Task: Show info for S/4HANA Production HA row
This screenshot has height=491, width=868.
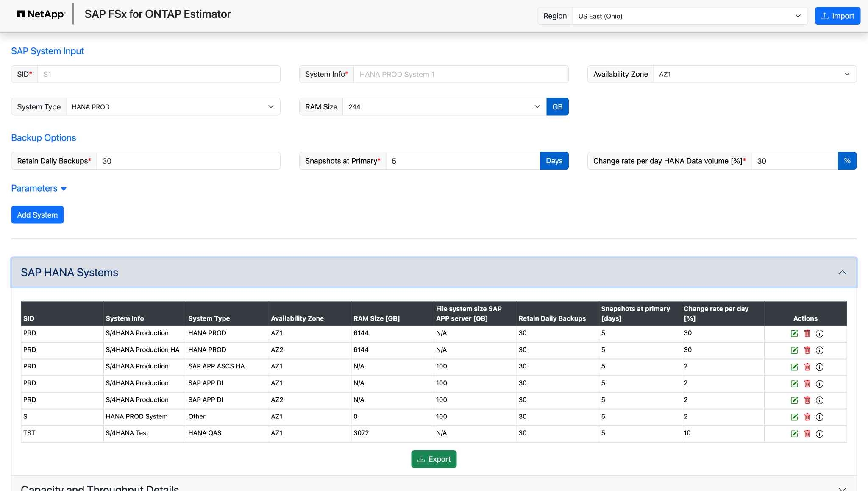Action: point(820,350)
